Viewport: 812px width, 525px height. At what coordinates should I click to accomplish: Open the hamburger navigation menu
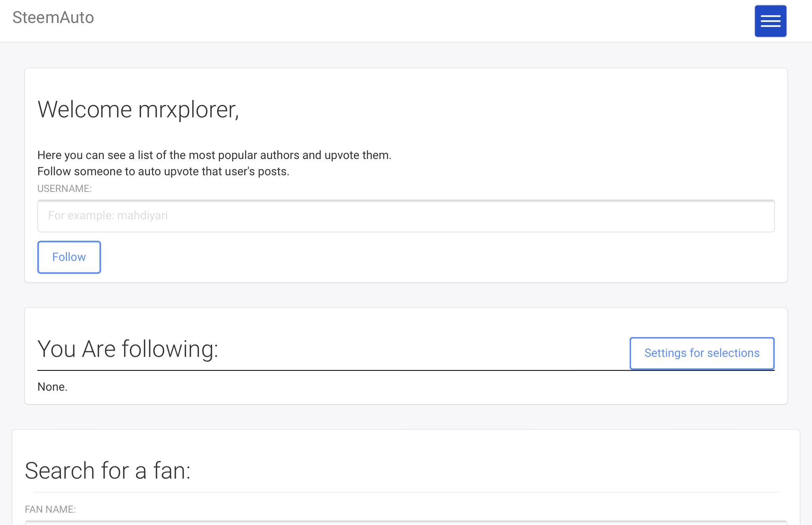770,21
